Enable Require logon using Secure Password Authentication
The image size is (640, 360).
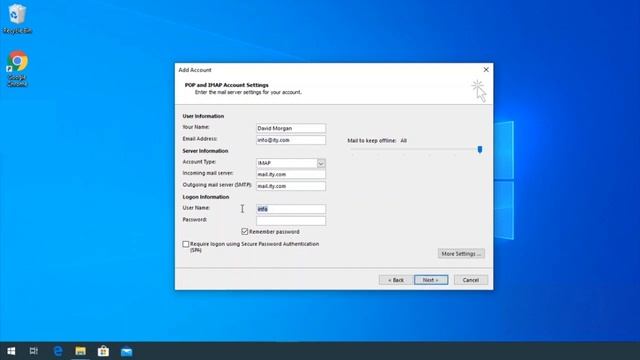coord(186,244)
